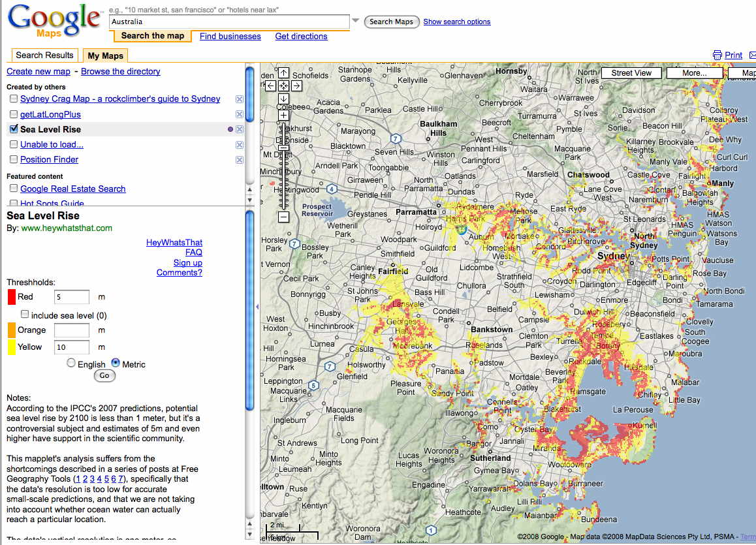Pan the map up with the arrow
Image resolution: width=756 pixels, height=545 pixels.
[283, 73]
